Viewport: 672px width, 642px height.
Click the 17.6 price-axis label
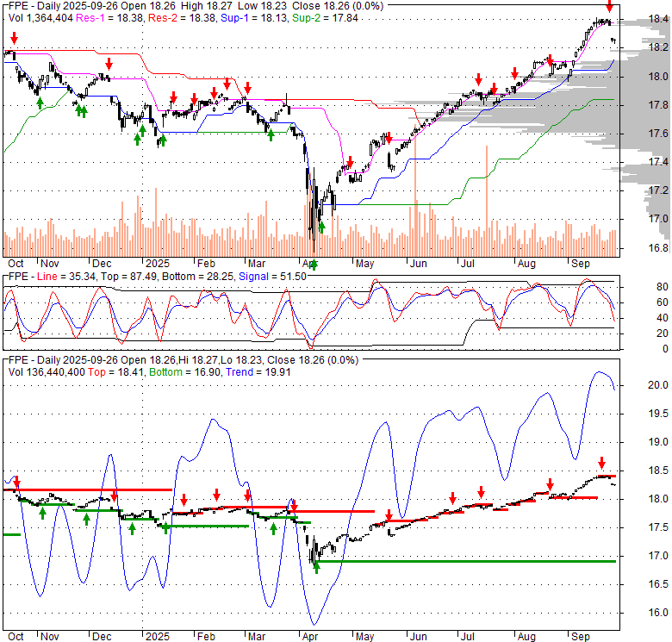coord(658,134)
